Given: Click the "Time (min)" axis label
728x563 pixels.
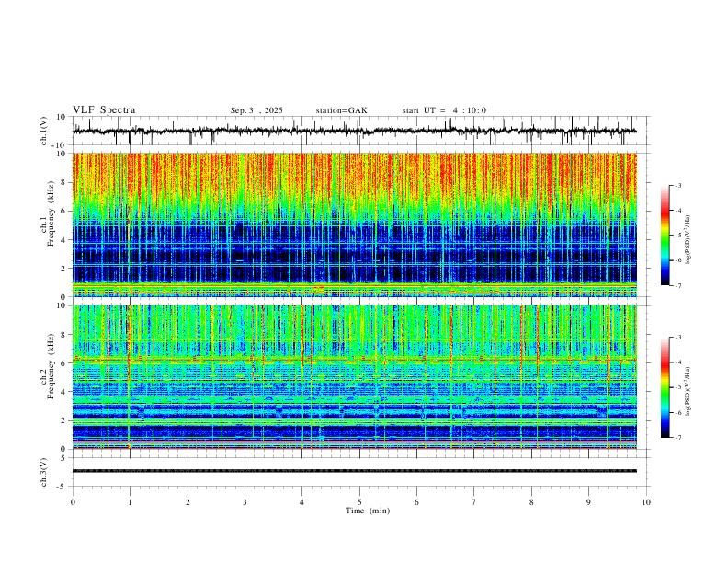Looking at the screenshot, I should pyautogui.click(x=368, y=511).
